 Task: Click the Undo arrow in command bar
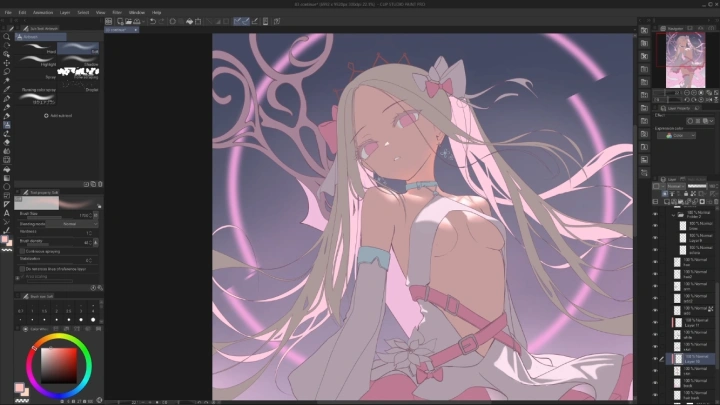click(x=153, y=21)
